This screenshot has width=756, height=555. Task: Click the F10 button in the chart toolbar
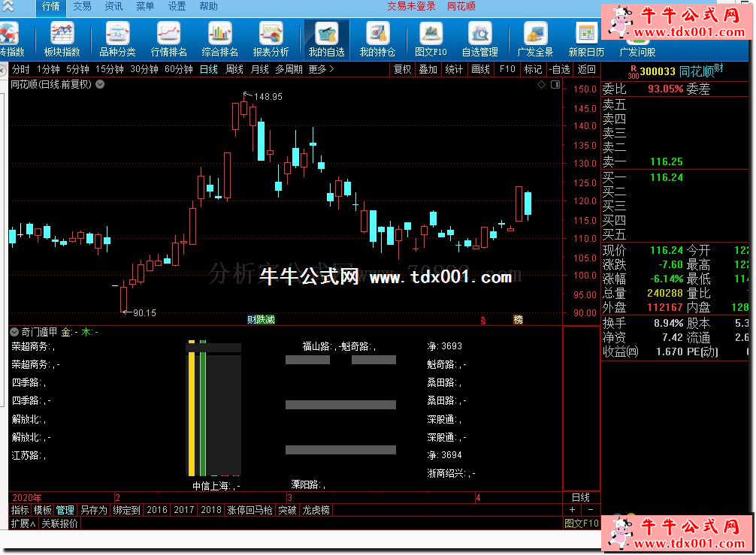507,69
